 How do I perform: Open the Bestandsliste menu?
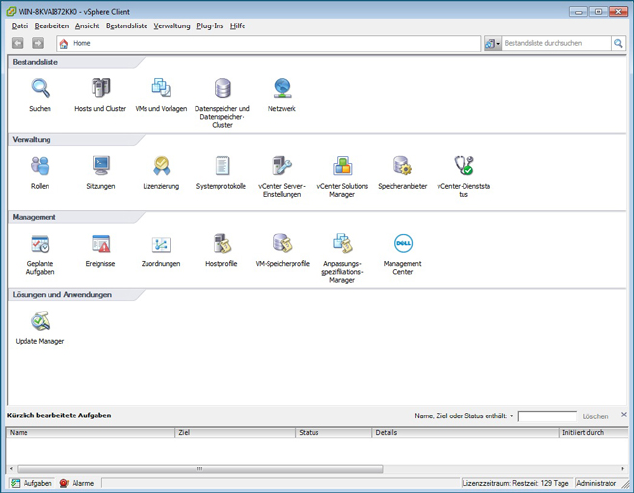(127, 26)
